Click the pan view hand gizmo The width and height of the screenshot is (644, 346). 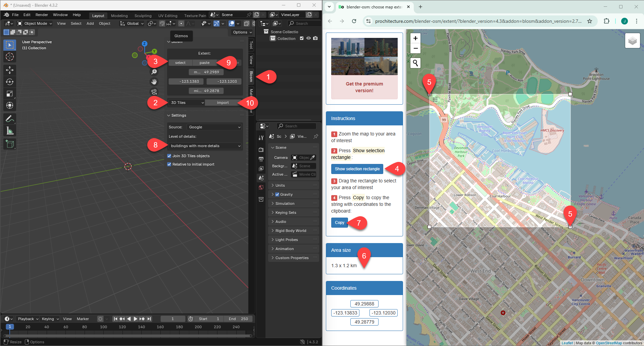coord(154,82)
